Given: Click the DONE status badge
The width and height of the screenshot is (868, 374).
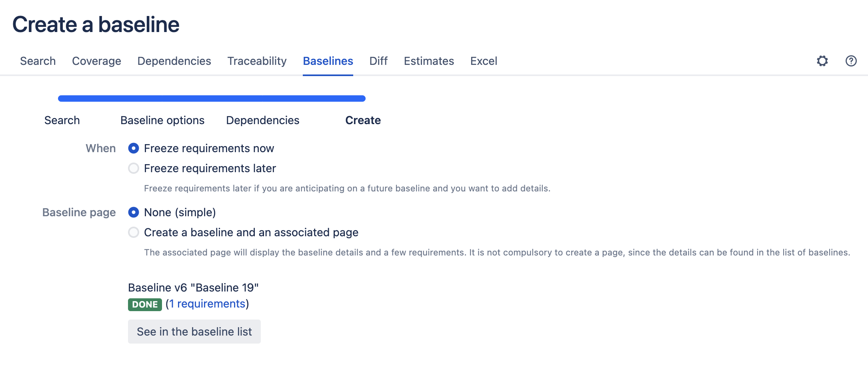Looking at the screenshot, I should click(x=145, y=305).
